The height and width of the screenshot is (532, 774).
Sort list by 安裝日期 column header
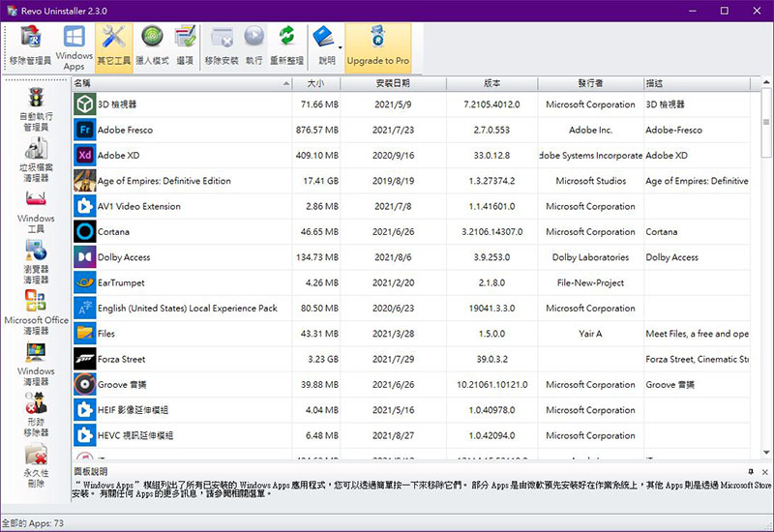click(393, 83)
